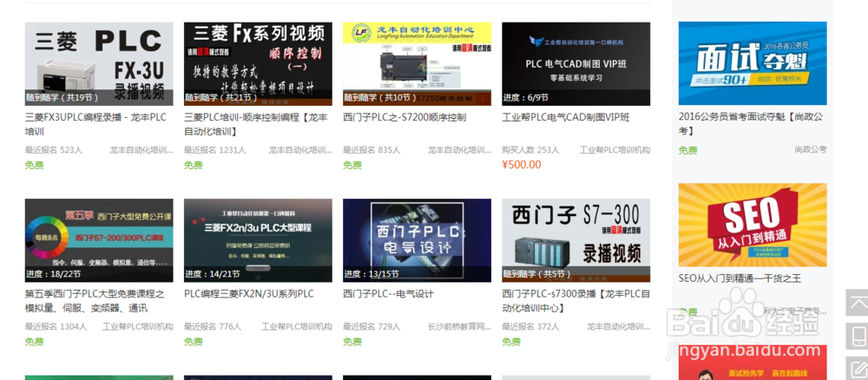868x380 pixels.
Task: Open course title PLC编程三菱FX2N/3U系列PLC
Action: (249, 294)
